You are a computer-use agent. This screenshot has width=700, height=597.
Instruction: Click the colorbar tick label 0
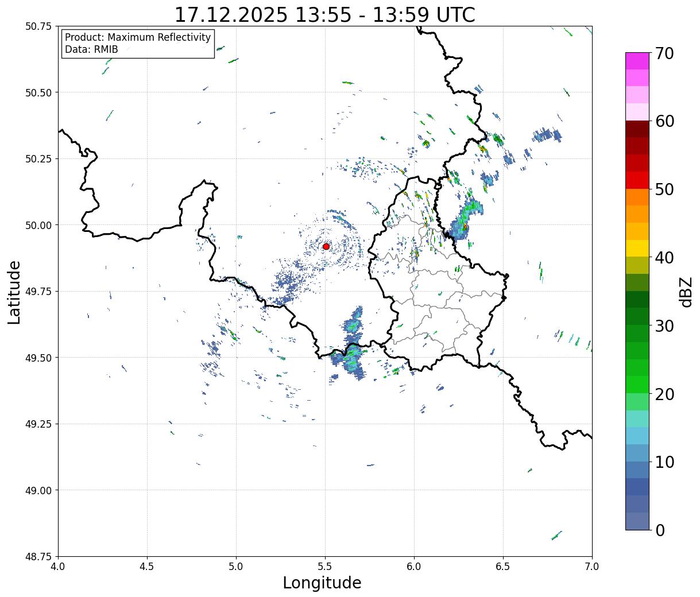660,530
